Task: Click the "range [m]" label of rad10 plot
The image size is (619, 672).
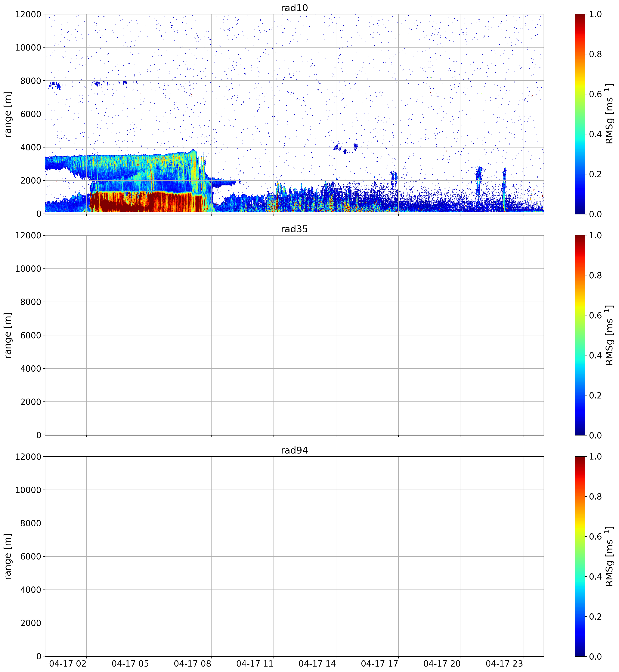Action: (8, 114)
